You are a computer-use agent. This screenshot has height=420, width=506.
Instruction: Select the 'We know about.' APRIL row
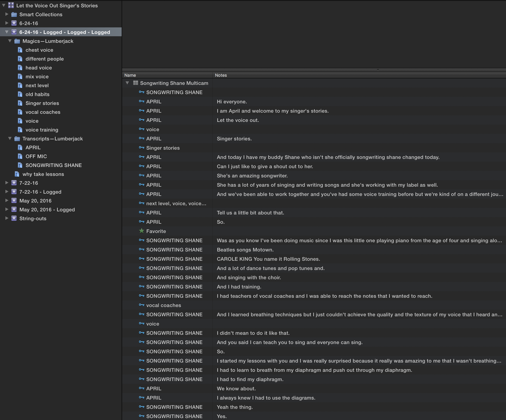coord(314,388)
